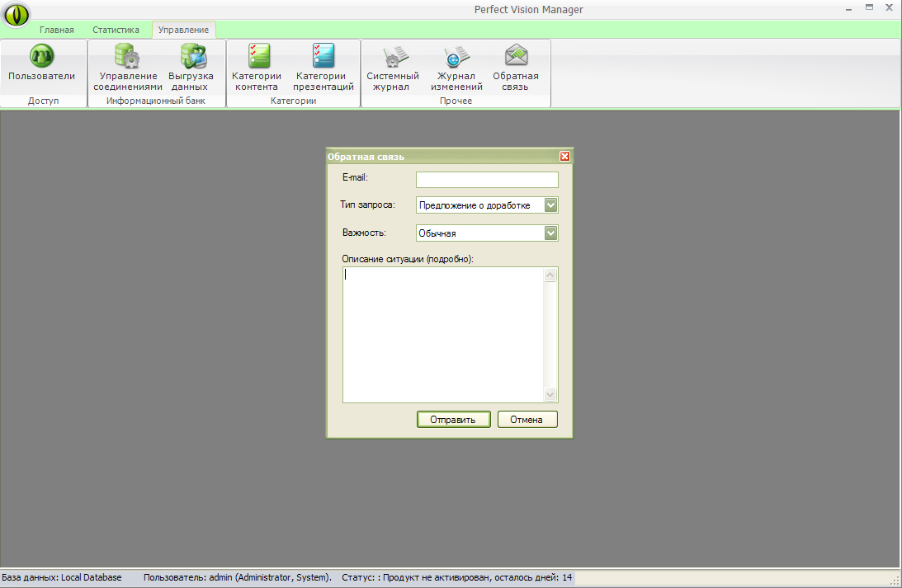The height and width of the screenshot is (588, 902).
Task: Switch to the Главная tab
Action: (x=57, y=31)
